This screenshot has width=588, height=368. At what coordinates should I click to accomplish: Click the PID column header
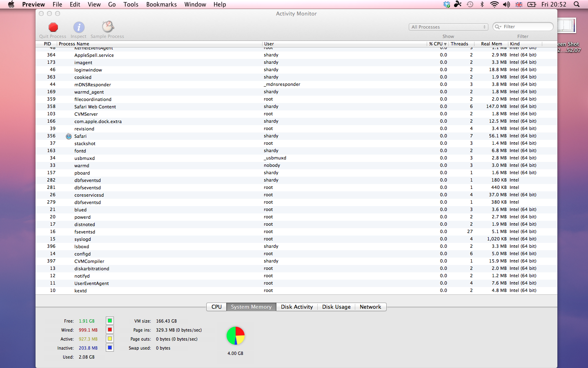[47, 44]
